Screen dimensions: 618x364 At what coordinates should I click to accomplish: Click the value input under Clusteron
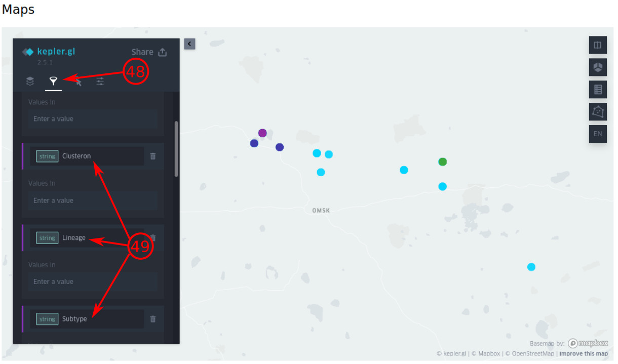pos(92,200)
